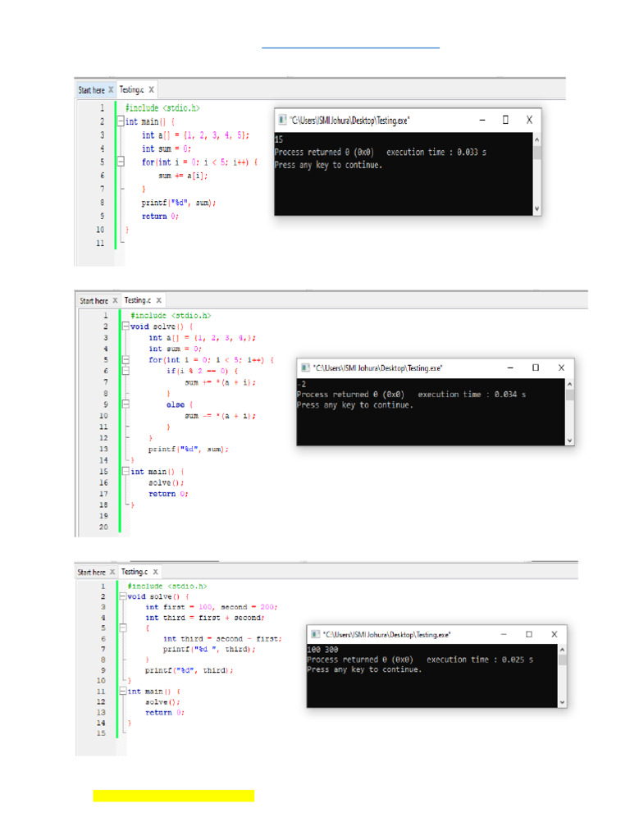Screen dimensions: 630x840
Task: Click the scroll-down arrow in the console showing 15
Action: click(x=536, y=209)
